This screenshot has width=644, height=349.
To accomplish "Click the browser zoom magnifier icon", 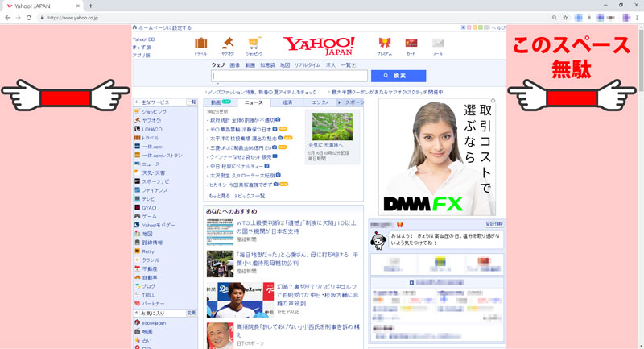I will point(555,18).
